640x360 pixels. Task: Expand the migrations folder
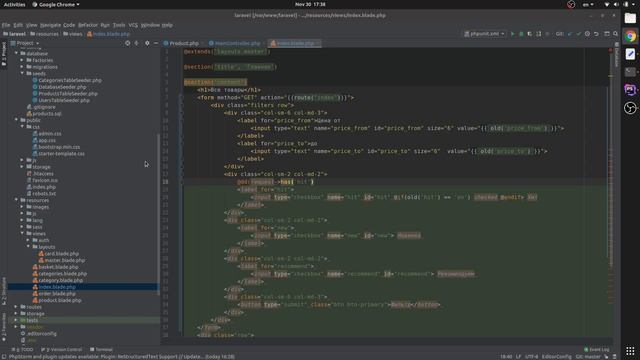pos(22,67)
